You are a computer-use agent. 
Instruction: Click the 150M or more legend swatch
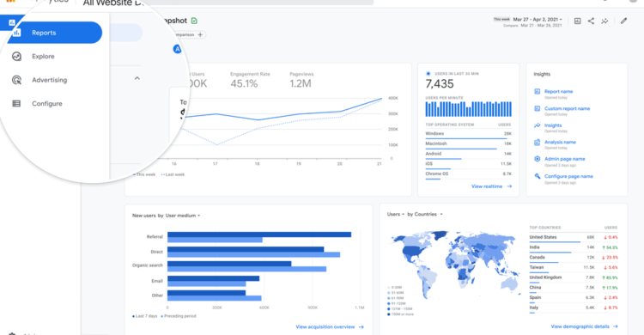tap(388, 314)
